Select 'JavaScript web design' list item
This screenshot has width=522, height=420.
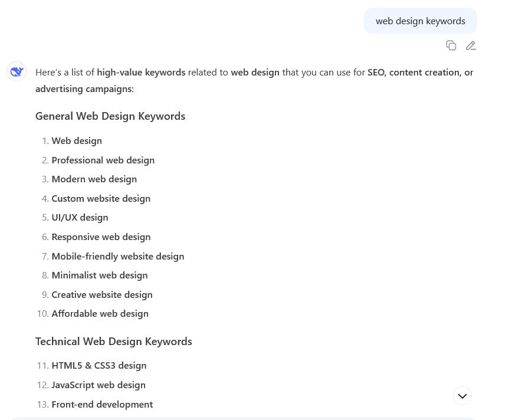point(98,385)
